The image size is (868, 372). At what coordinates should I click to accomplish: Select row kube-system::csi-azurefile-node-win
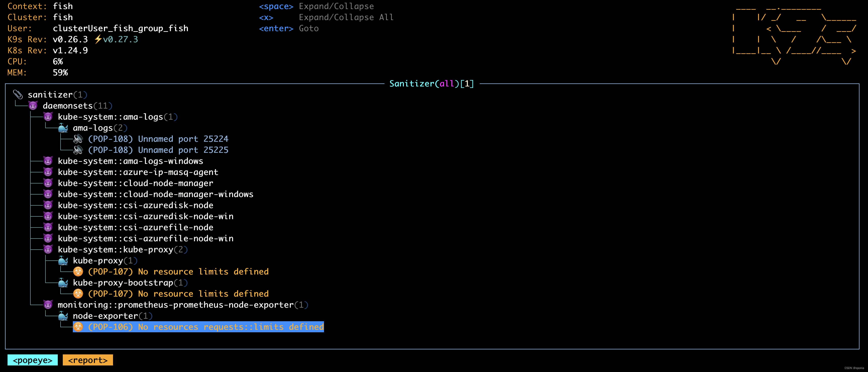point(146,239)
